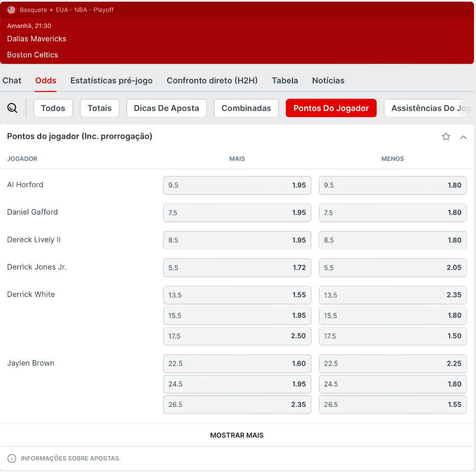Bet Al Horford Menos 9.5 at 1.80
Screen dimensions: 476x472
(x=393, y=185)
